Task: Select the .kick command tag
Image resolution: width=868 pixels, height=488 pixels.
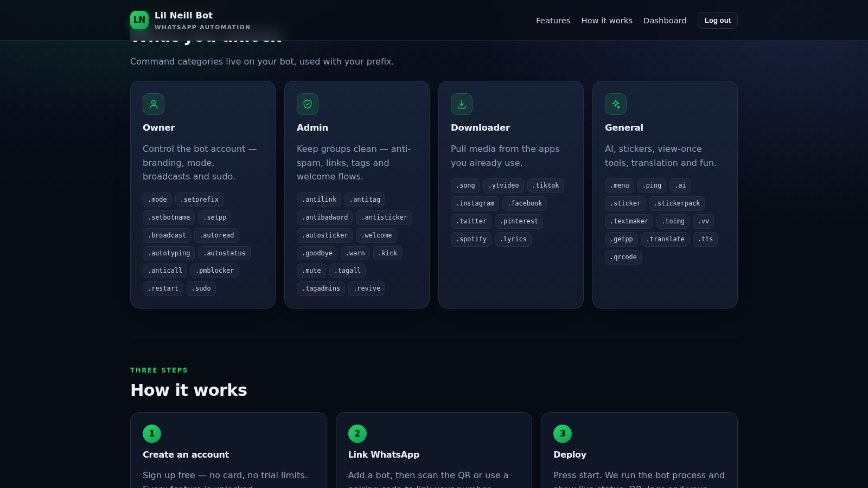Action: point(387,253)
